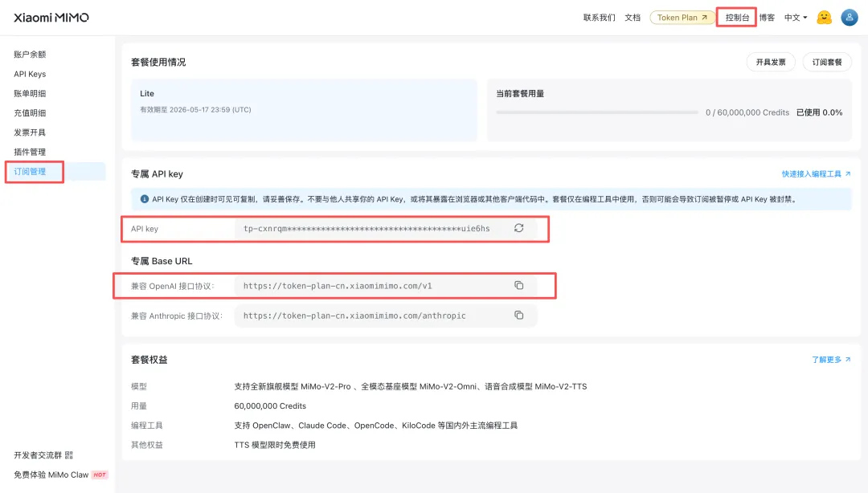The image size is (868, 493).
Task: Go to 插件管理 in sidebar
Action: point(30,152)
